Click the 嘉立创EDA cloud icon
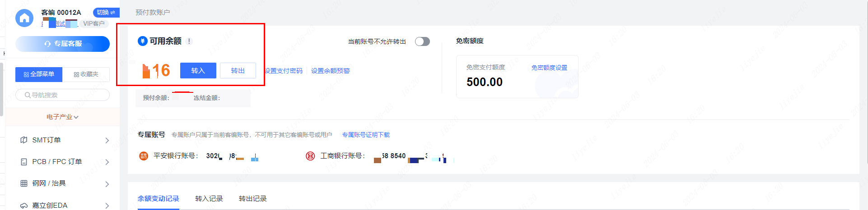The image size is (868, 210). [x=24, y=205]
